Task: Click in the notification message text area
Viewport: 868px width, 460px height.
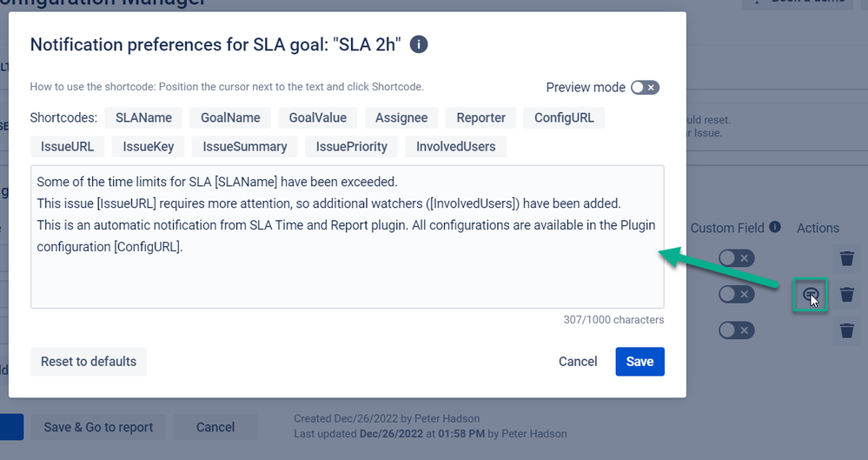Action: pyautogui.click(x=347, y=237)
